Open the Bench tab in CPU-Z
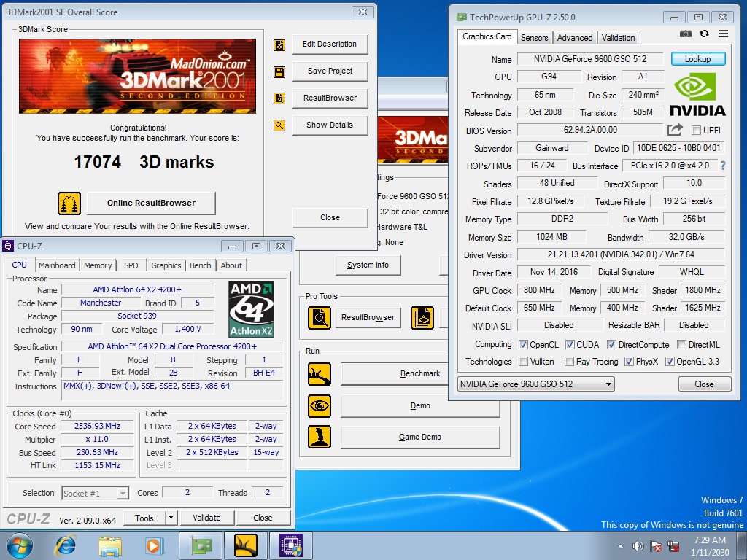Screen dimensions: 747x560 coord(200,265)
